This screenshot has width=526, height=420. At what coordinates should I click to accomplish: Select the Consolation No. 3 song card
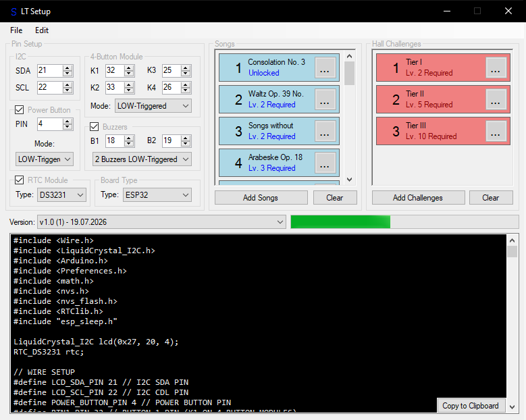tap(279, 68)
